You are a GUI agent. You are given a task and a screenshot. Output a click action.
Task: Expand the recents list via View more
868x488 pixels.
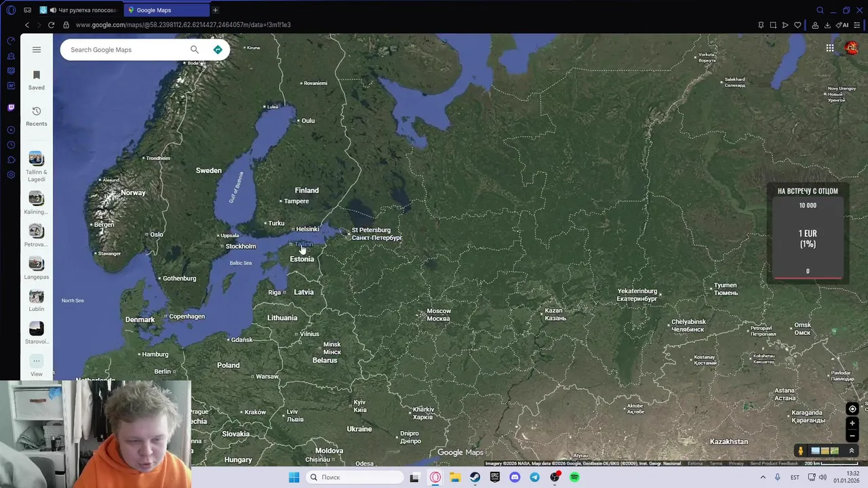tap(37, 365)
